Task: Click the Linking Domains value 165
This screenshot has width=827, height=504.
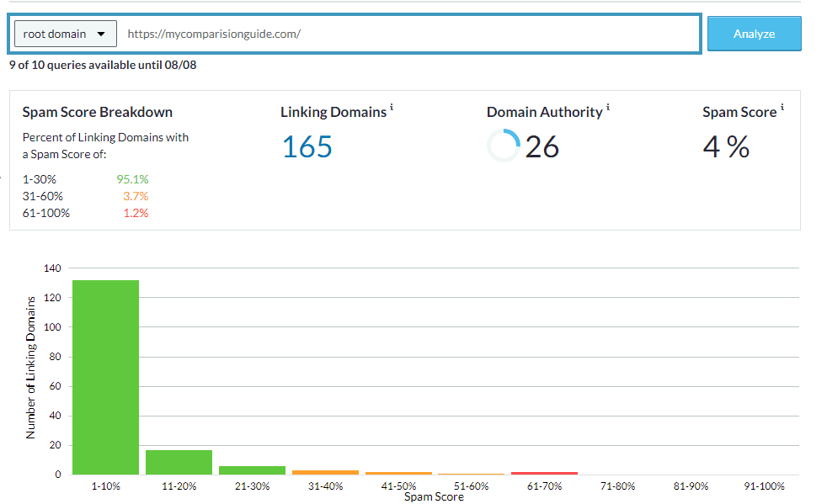Action: tap(307, 146)
